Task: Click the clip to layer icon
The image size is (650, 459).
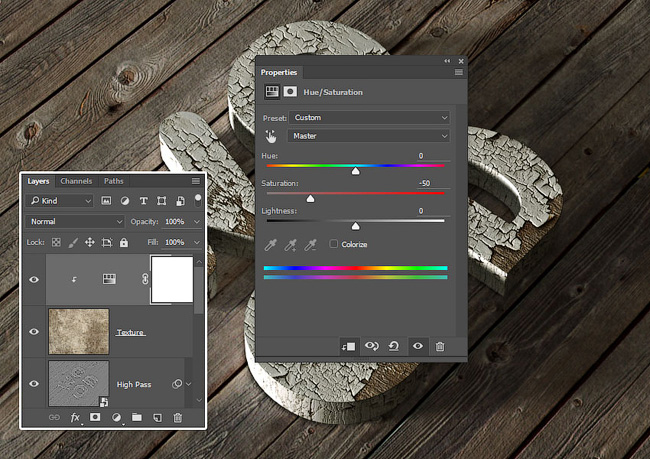Action: (348, 346)
